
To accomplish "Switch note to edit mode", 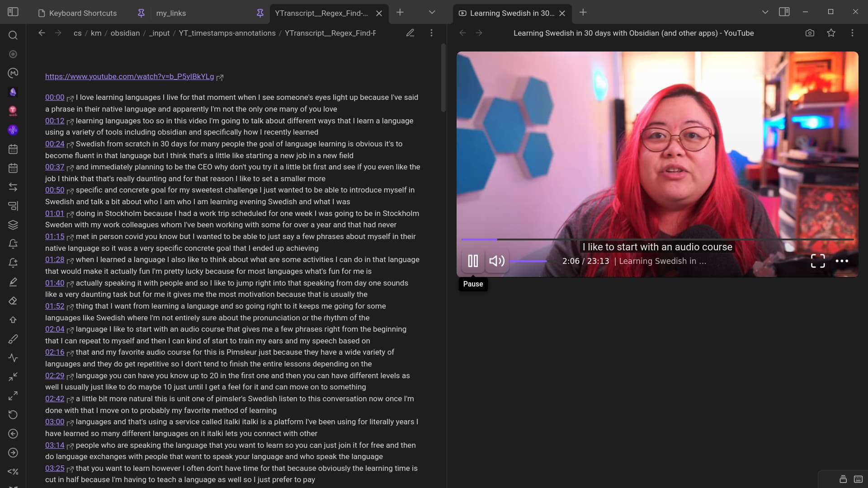I will [x=410, y=33].
